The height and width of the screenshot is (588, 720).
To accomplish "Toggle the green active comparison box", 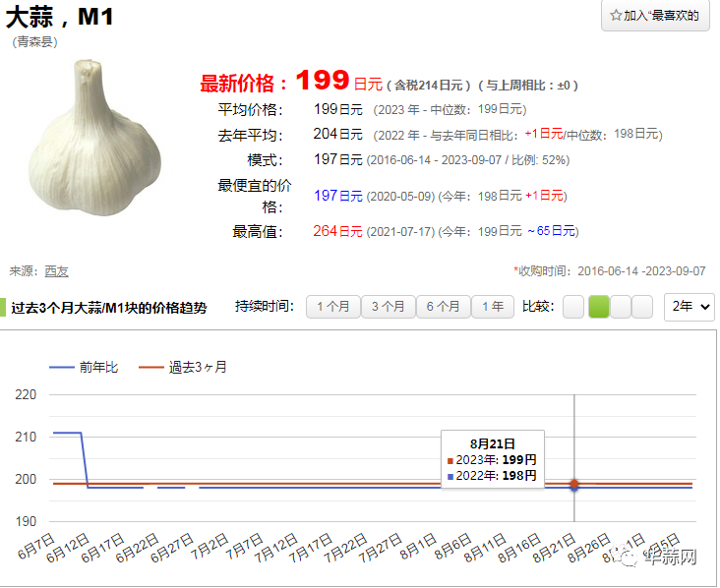I will coord(598,307).
